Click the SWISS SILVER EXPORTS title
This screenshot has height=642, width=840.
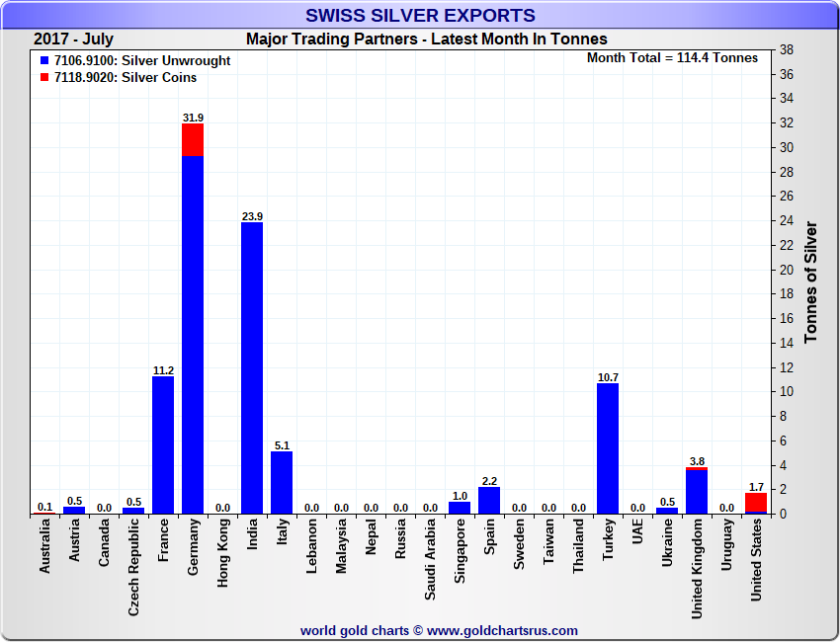(420, 15)
